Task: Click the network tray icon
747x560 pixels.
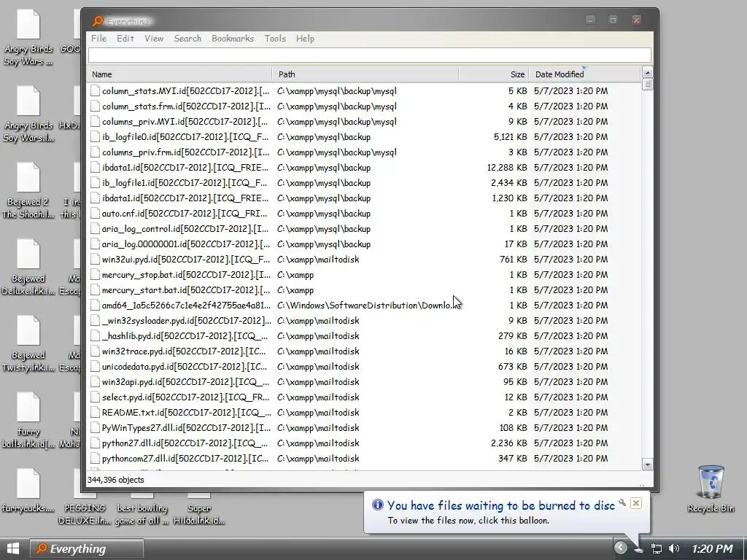Action: [657, 548]
